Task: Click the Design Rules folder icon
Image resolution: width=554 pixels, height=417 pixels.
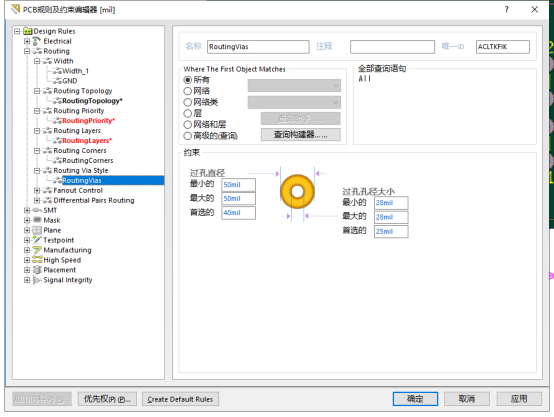Action: 28,31
